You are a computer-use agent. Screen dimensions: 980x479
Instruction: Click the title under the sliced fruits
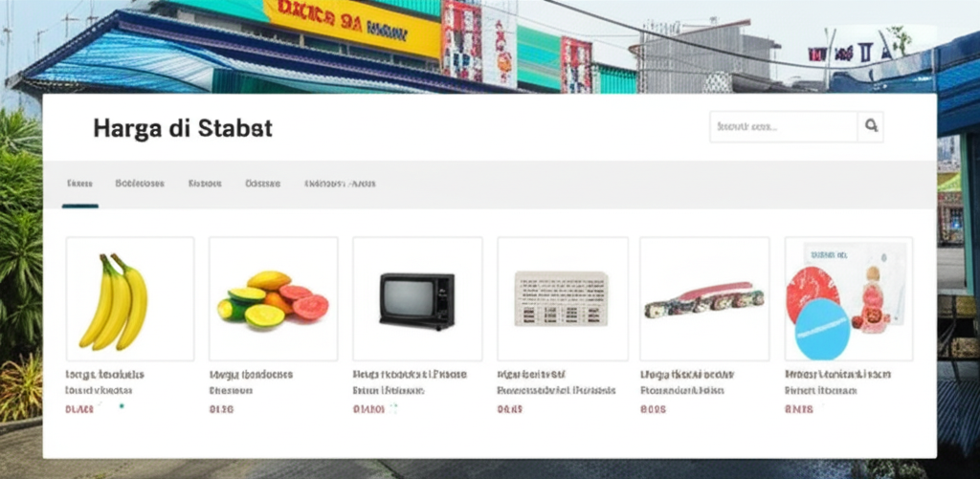251,382
